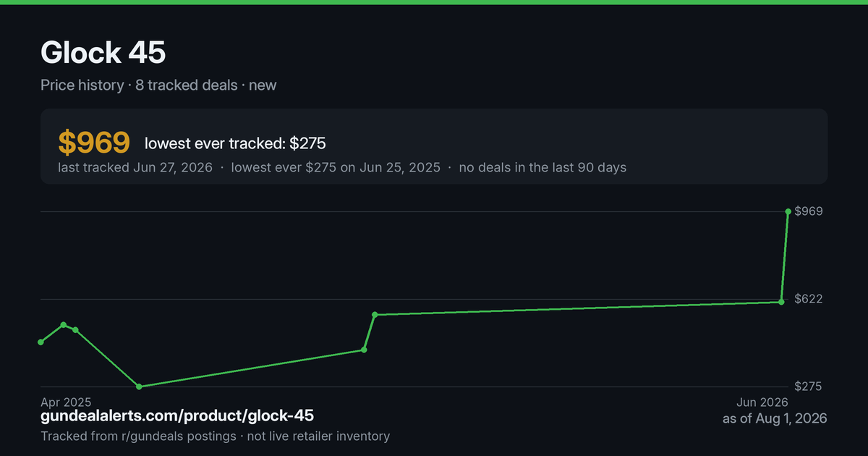Click the $969 axis label
This screenshot has width=868, height=456.
809,211
